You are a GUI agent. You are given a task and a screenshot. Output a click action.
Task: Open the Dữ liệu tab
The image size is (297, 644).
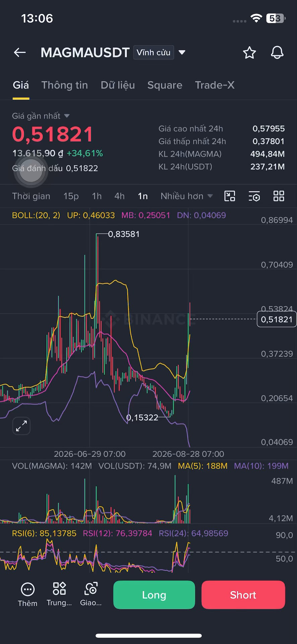pyautogui.click(x=118, y=85)
